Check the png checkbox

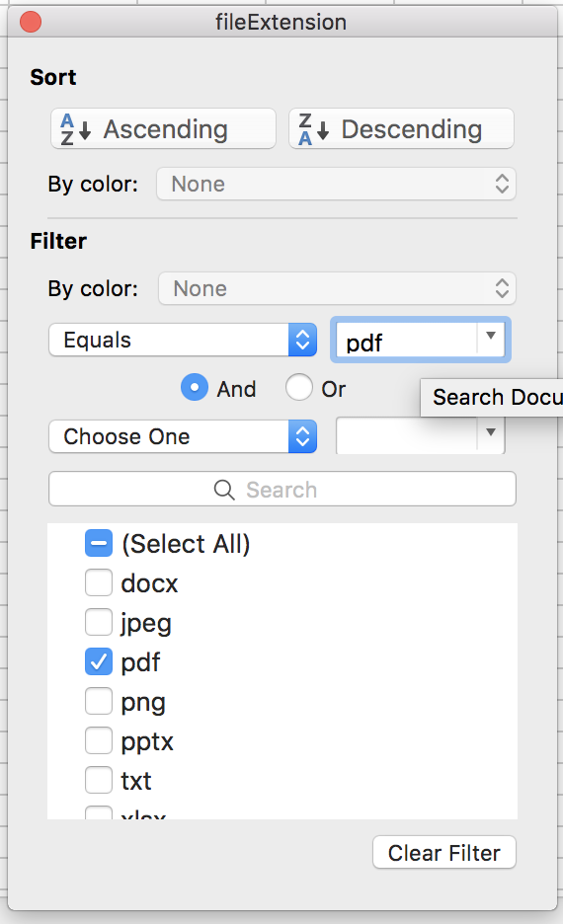click(99, 701)
